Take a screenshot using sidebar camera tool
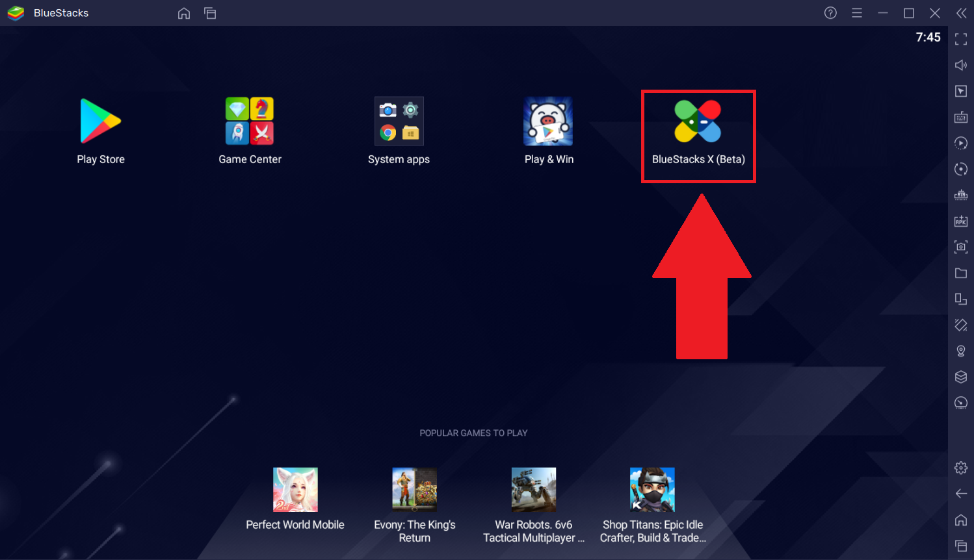 click(960, 246)
